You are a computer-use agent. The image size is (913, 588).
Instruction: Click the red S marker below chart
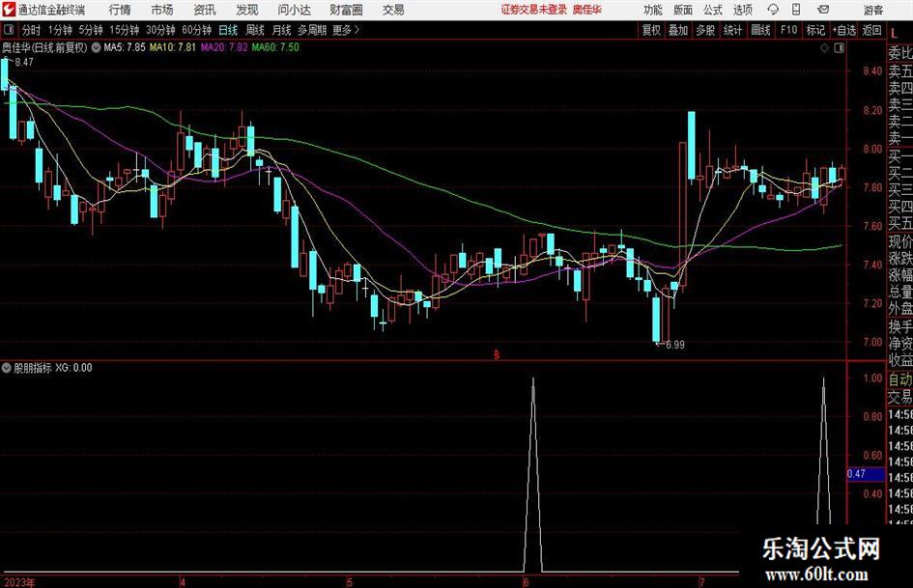pos(497,354)
